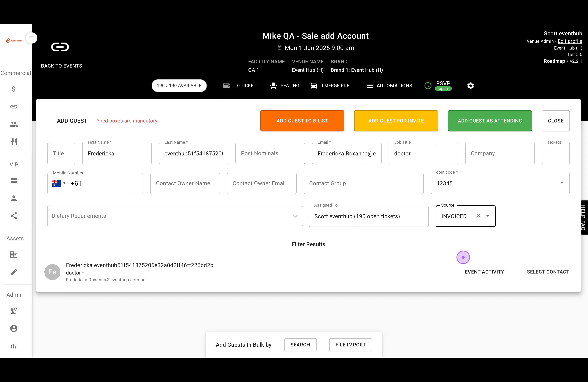Open the people group sidebar icon
This screenshot has height=382, width=588.
pyautogui.click(x=14, y=124)
